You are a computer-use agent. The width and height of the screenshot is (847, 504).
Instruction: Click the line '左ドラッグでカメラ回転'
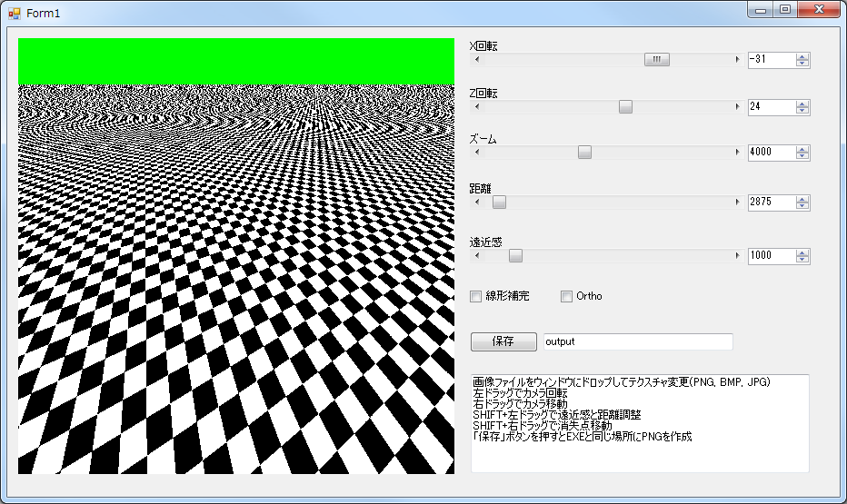coord(520,393)
